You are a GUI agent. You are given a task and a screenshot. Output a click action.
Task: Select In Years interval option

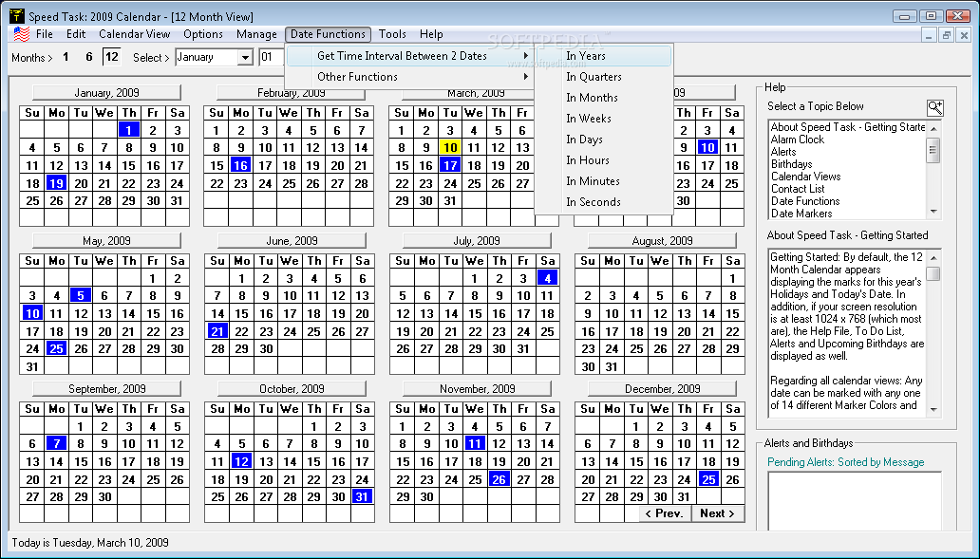point(604,56)
